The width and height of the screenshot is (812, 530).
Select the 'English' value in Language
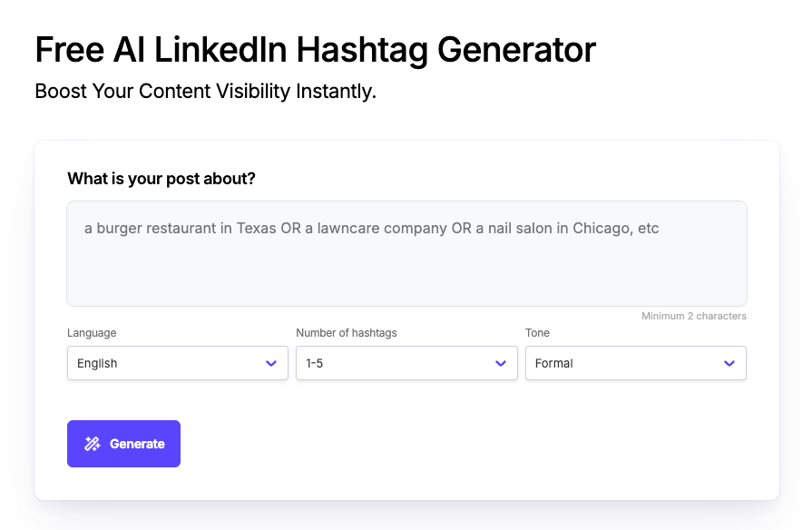point(97,363)
